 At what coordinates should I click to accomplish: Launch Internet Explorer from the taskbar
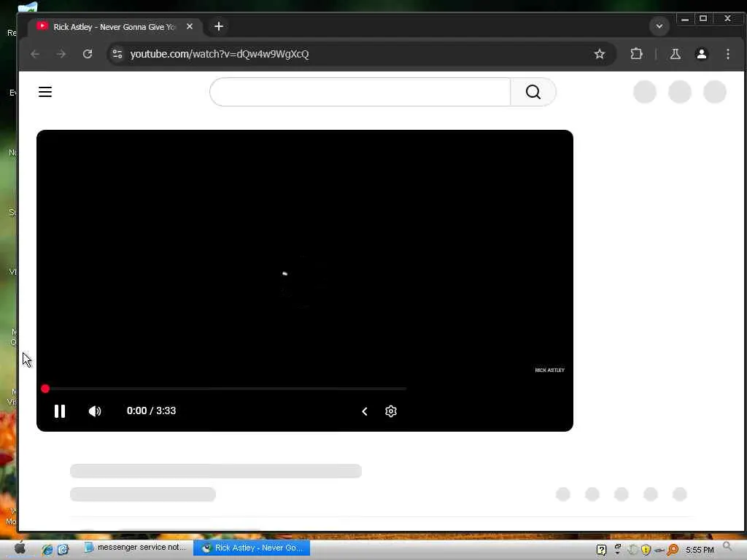[47, 550]
